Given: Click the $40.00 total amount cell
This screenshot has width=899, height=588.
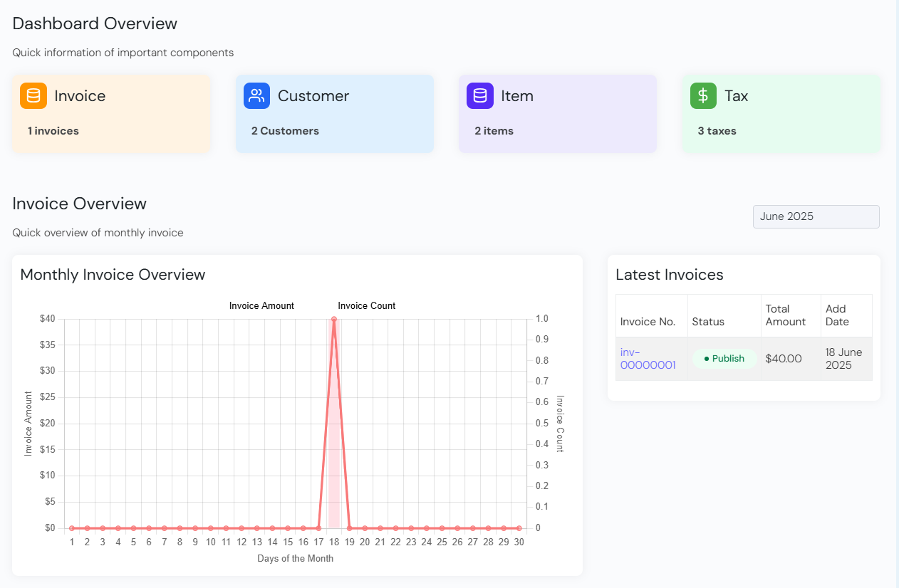Looking at the screenshot, I should (x=784, y=359).
